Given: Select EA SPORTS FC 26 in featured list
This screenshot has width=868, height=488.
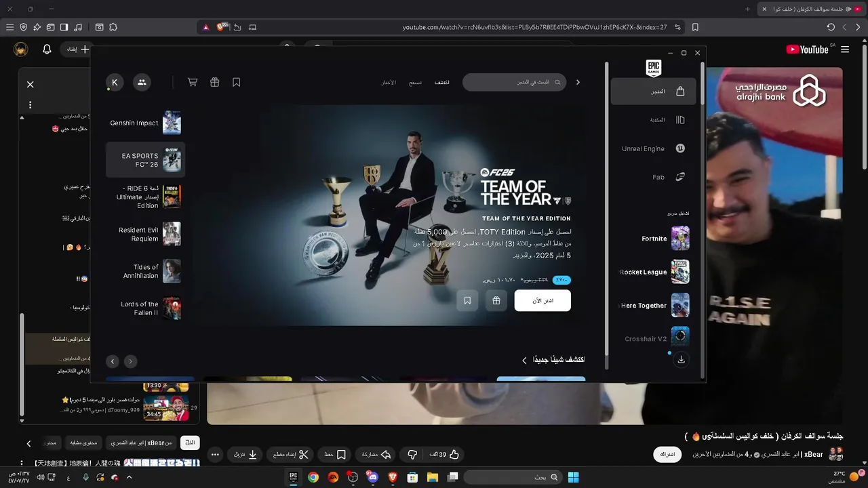Looking at the screenshot, I should [145, 160].
